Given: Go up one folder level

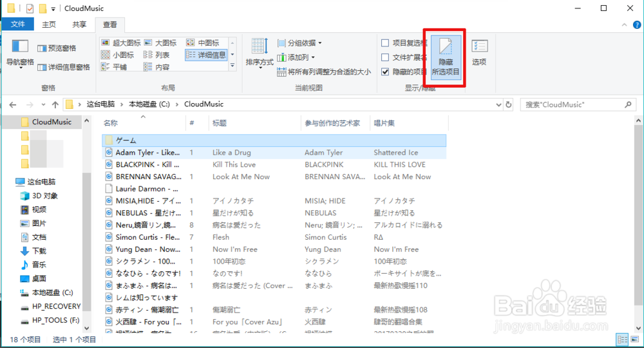Looking at the screenshot, I should coord(55,105).
